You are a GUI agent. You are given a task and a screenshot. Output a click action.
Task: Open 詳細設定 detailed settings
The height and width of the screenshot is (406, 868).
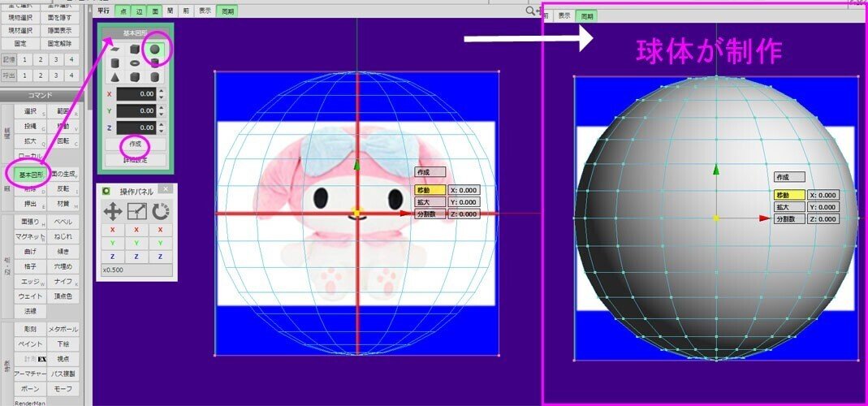(x=136, y=160)
